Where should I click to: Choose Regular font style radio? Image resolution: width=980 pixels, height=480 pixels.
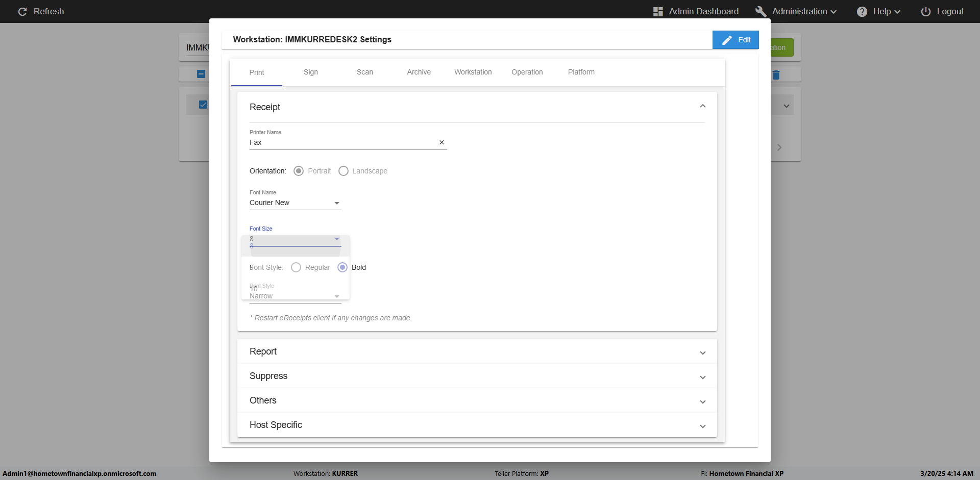click(296, 267)
